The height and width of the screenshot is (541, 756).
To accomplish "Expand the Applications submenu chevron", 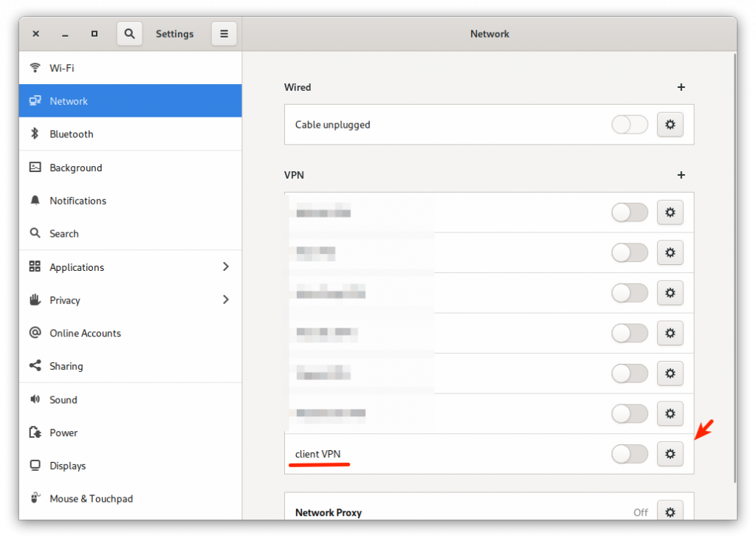I will click(226, 266).
